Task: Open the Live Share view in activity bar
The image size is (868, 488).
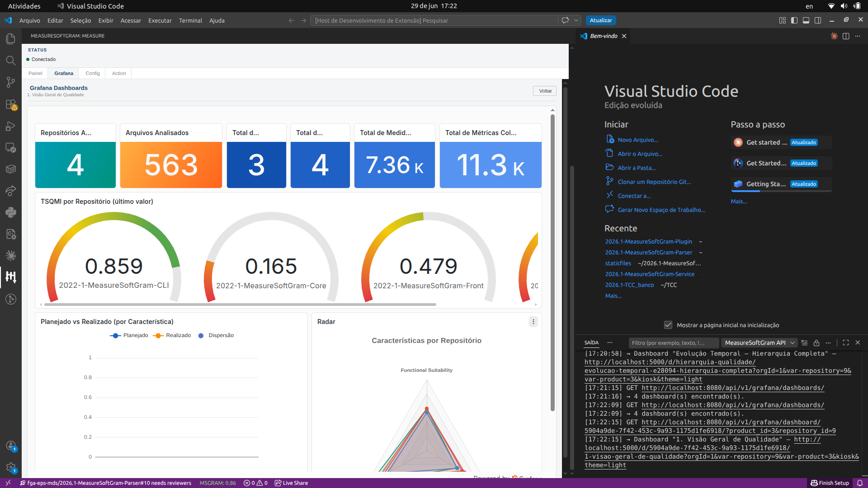Action: tap(11, 191)
